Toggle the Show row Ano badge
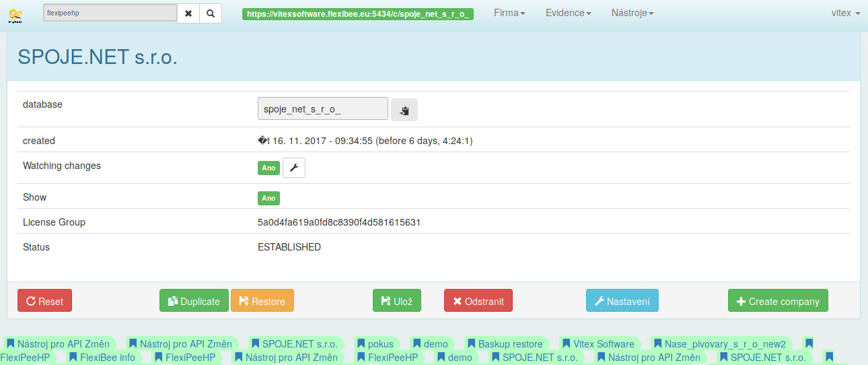Image resolution: width=868 pixels, height=365 pixels. pos(268,198)
